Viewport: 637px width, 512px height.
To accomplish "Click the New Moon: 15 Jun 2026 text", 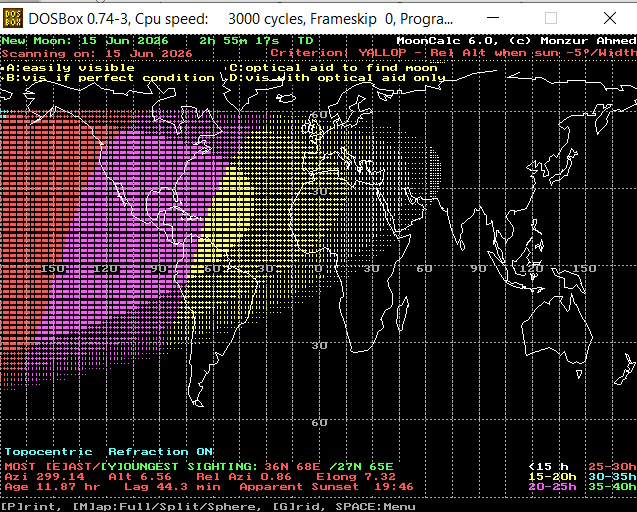I will coord(84,41).
